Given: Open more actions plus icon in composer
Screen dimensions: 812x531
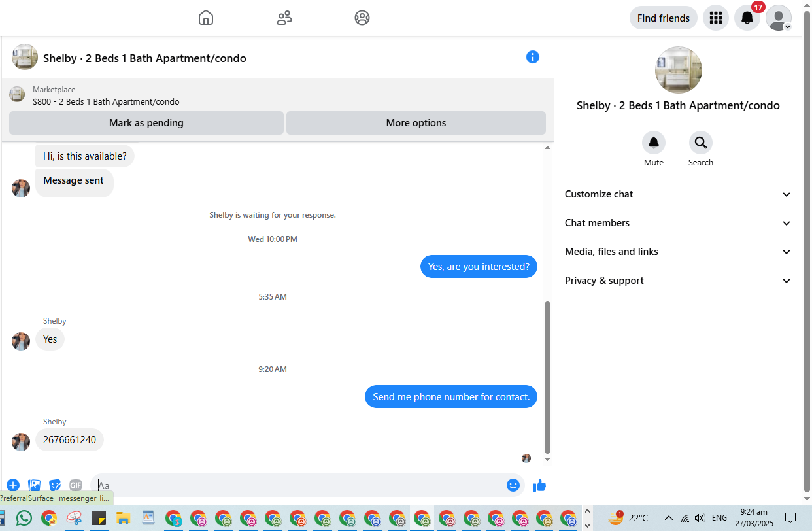Looking at the screenshot, I should [x=13, y=485].
